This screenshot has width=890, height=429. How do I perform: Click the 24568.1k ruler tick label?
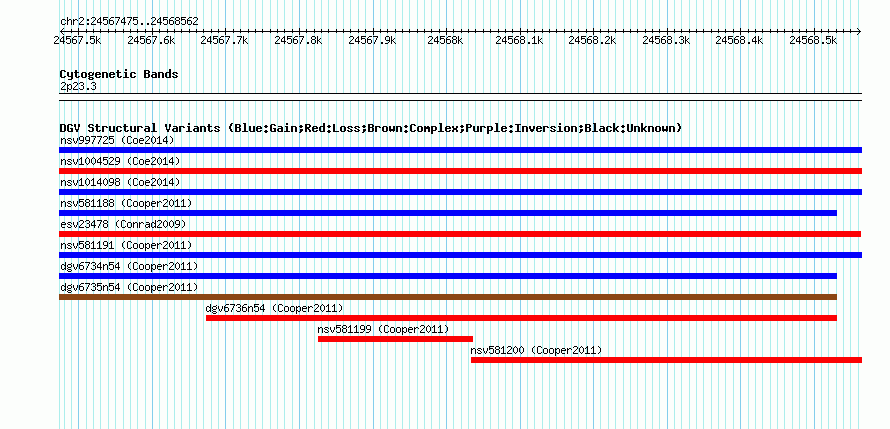[519, 40]
